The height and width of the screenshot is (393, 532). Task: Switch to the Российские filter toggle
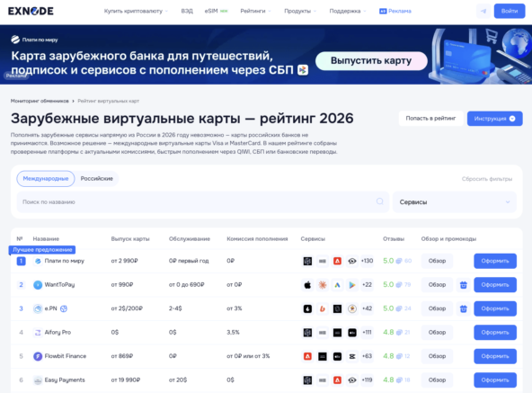click(97, 178)
